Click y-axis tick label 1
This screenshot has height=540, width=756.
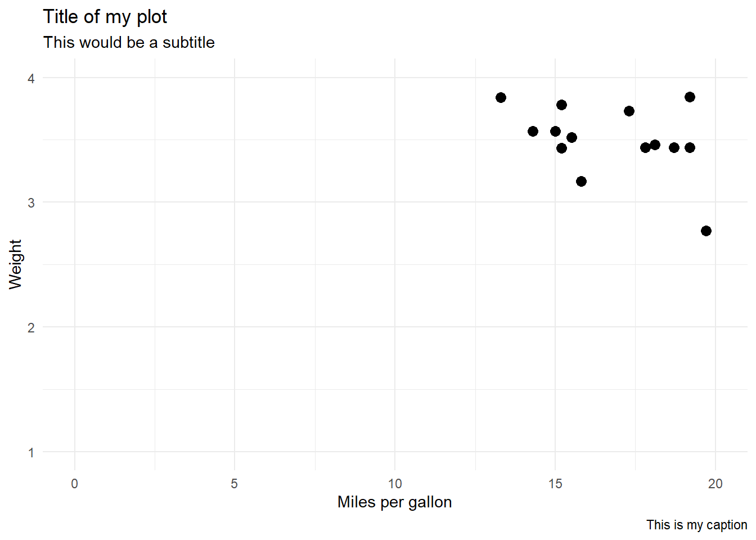pos(31,452)
